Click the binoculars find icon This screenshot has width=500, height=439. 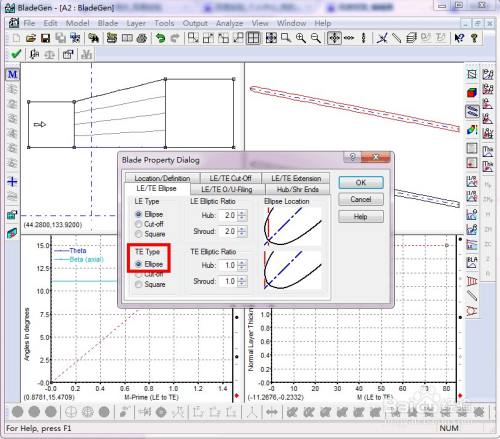pos(94,38)
